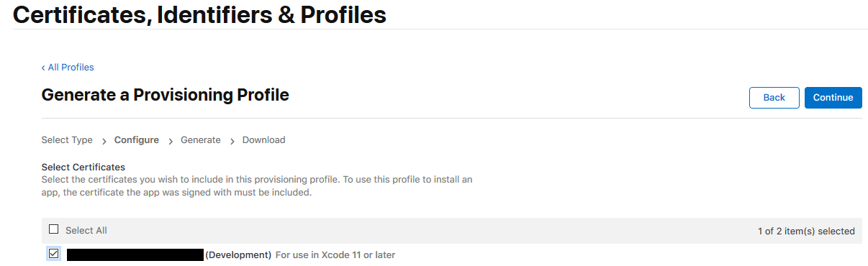
Task: Click the redacted certificate name
Action: (135, 254)
